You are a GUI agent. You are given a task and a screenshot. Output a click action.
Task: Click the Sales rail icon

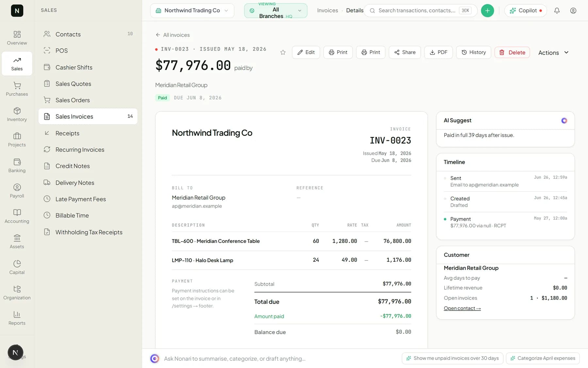pos(17,63)
